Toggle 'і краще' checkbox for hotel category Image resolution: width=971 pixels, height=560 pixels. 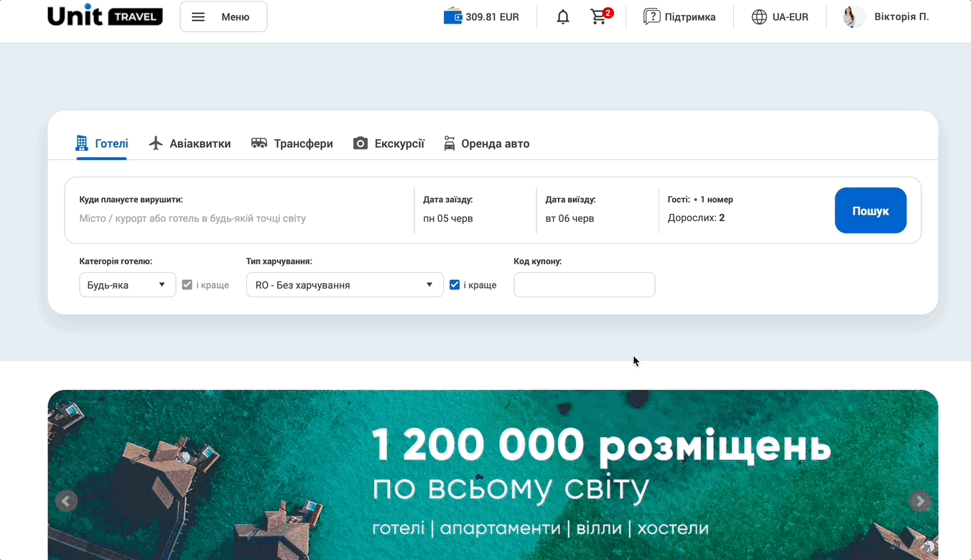click(187, 285)
